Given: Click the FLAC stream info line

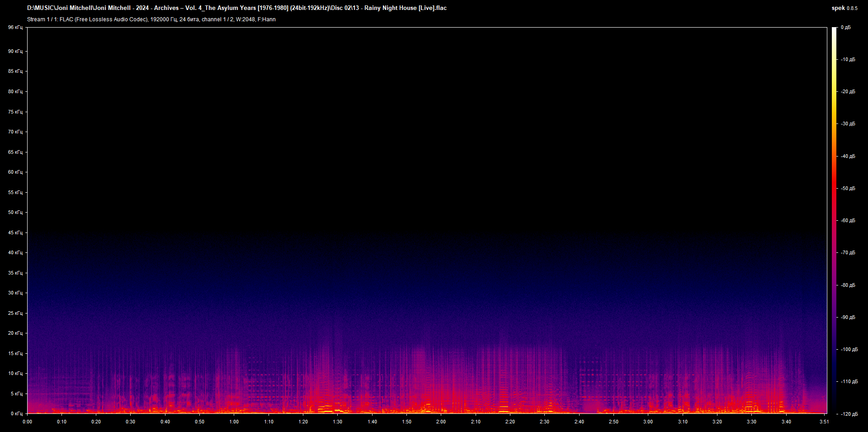Looking at the screenshot, I should click(x=151, y=19).
